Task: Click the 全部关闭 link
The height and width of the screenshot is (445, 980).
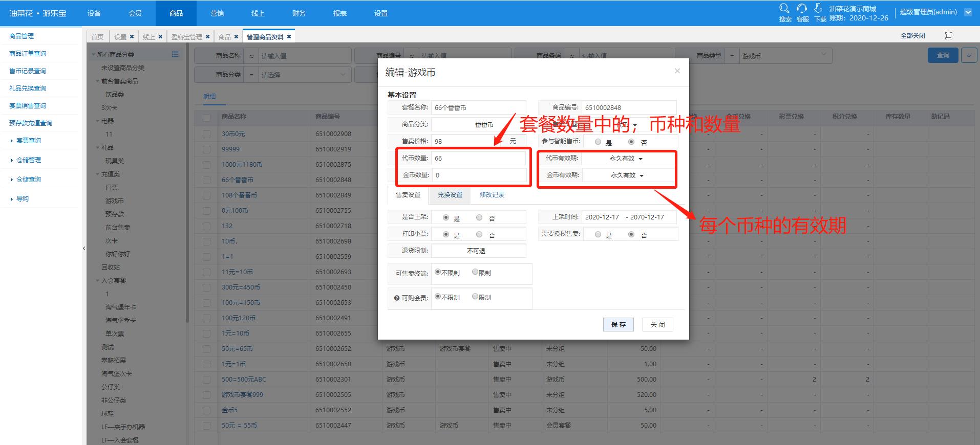Action: pos(913,35)
